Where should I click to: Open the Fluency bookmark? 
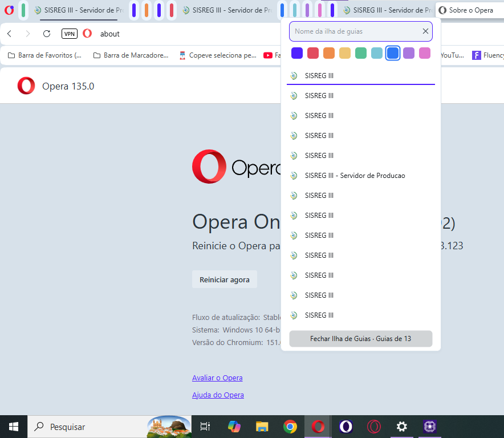[487, 55]
